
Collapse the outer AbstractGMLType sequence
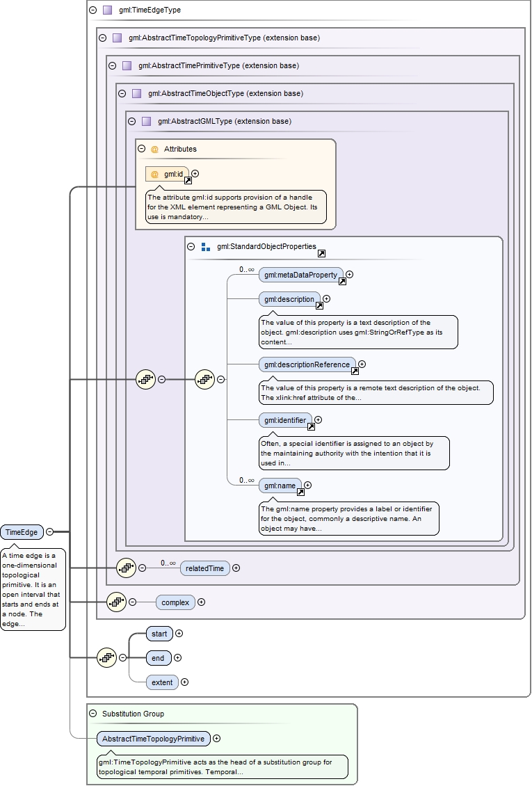pos(162,380)
